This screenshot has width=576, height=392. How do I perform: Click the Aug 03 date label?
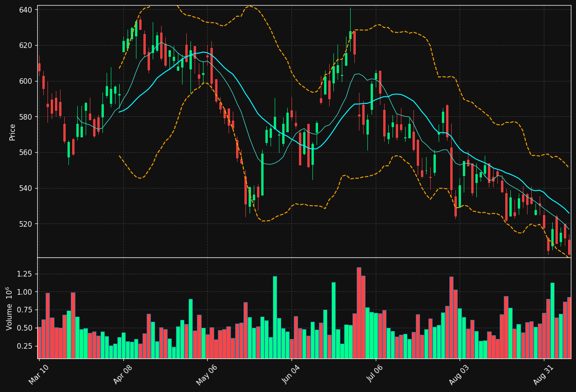pos(460,374)
